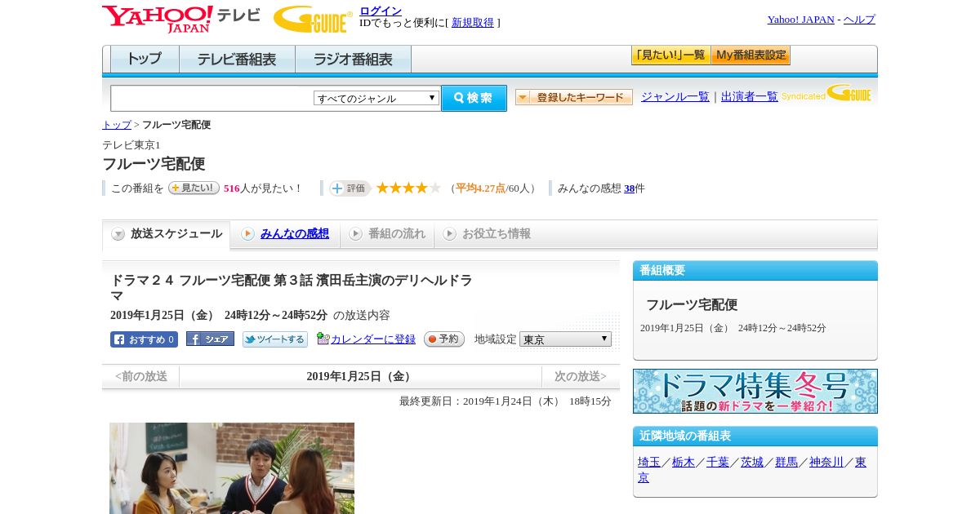Open the Yahoo! JAPAN link at top right

point(801,20)
